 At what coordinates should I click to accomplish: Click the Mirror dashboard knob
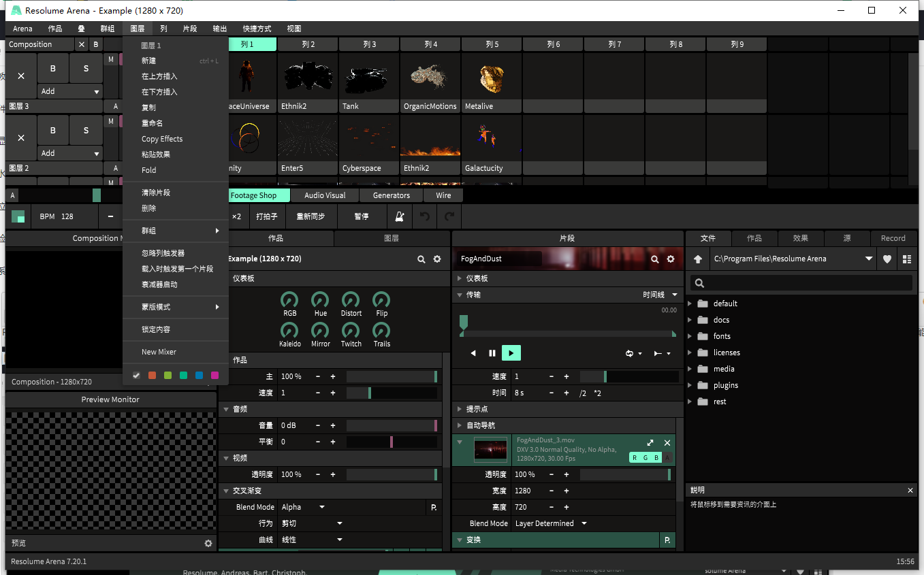click(320, 330)
